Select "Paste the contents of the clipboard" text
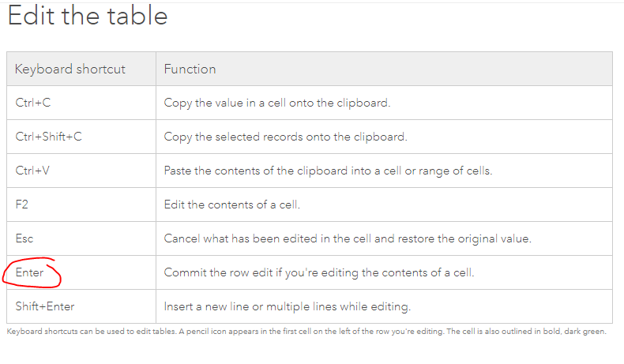Screen dimensions: 624x364 coord(328,171)
